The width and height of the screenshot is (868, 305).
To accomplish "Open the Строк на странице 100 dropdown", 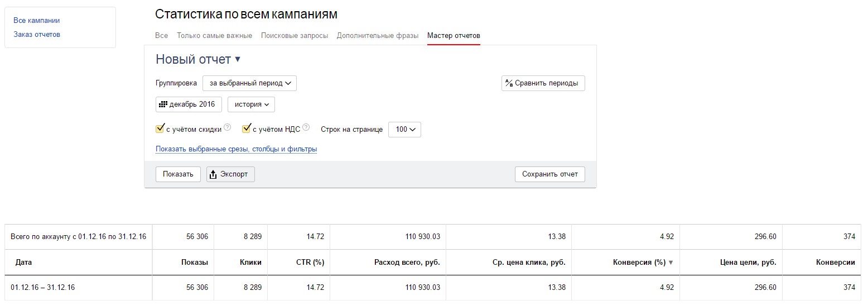I will [x=404, y=129].
